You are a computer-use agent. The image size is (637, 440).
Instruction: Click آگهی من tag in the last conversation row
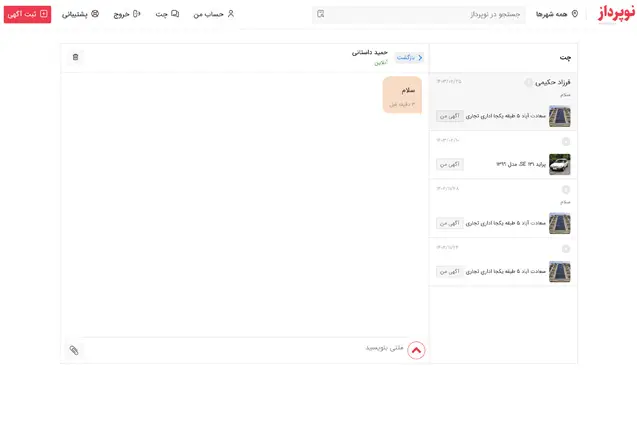click(x=450, y=271)
